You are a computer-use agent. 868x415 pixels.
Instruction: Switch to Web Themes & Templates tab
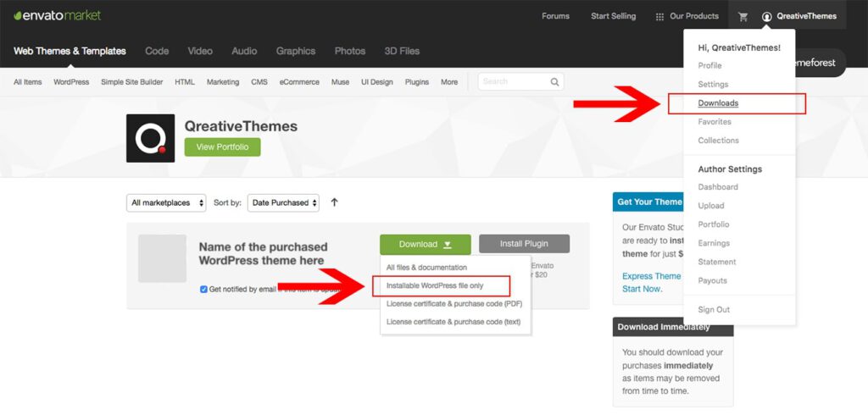70,51
